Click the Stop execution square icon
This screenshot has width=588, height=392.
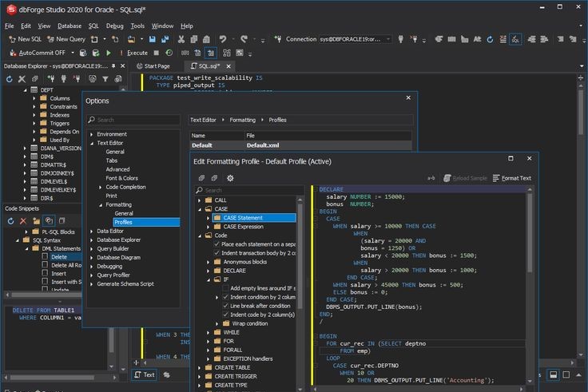click(157, 53)
